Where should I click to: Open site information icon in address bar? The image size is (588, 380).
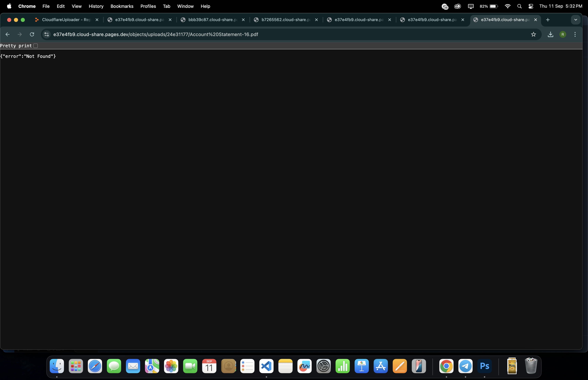pos(47,34)
